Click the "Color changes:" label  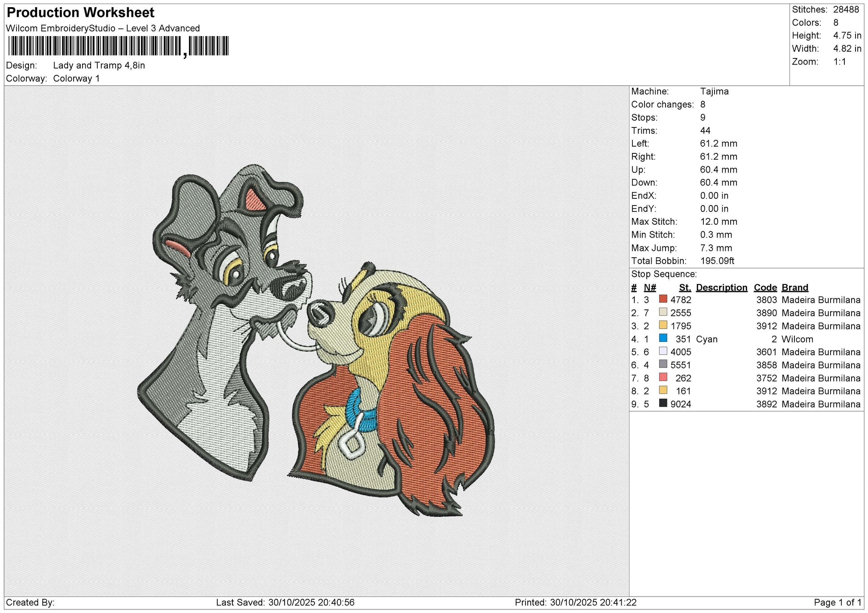click(x=663, y=105)
